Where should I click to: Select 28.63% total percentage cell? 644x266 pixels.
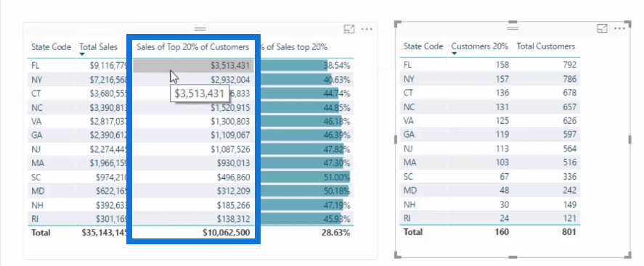coord(336,233)
